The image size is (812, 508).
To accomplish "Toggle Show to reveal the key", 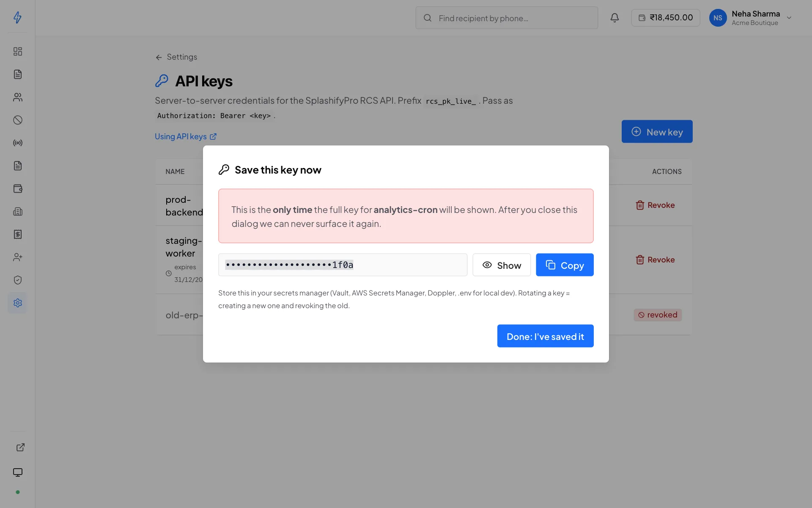I will pyautogui.click(x=502, y=265).
